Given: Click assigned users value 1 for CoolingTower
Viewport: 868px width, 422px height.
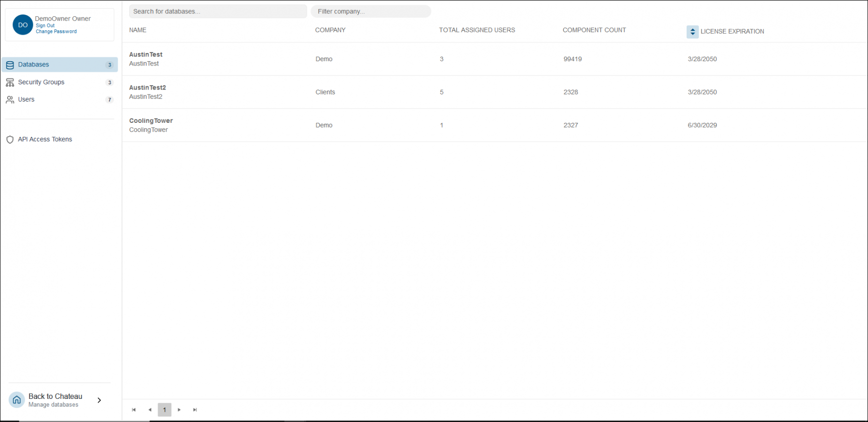Looking at the screenshot, I should 441,125.
